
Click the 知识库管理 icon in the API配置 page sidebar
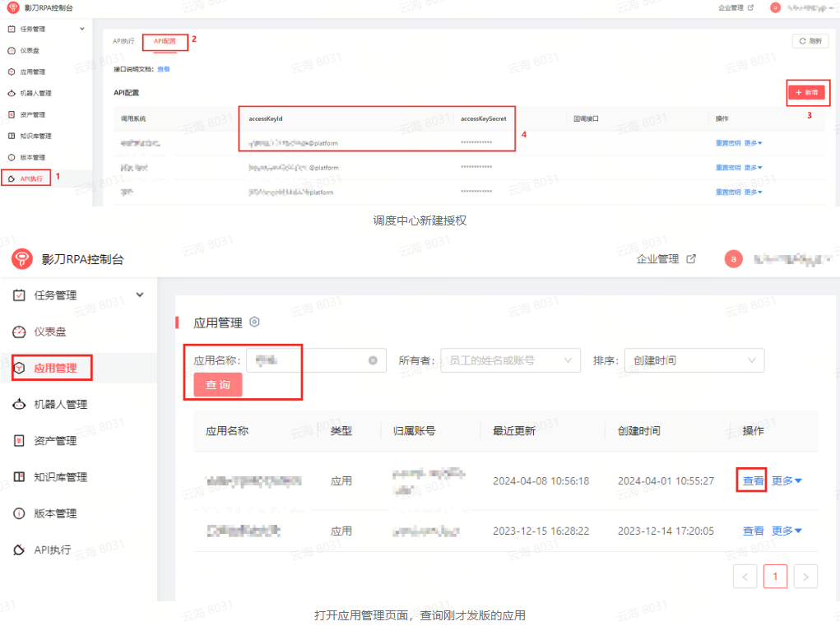click(12, 136)
